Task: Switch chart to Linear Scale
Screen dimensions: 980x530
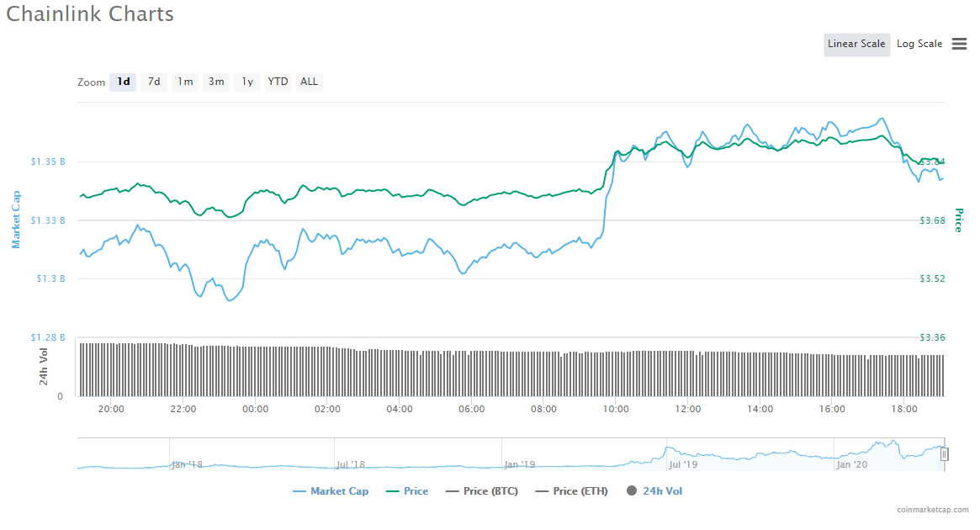Action: 856,45
